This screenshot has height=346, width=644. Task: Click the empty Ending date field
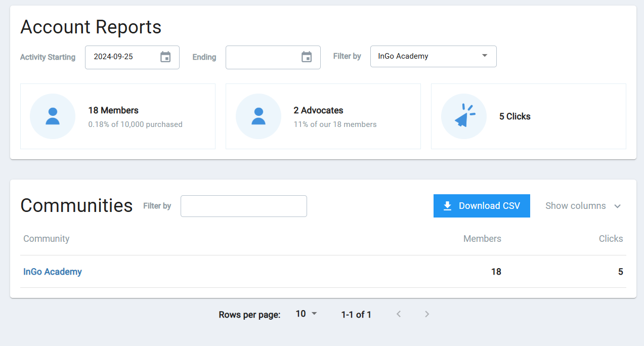click(262, 57)
